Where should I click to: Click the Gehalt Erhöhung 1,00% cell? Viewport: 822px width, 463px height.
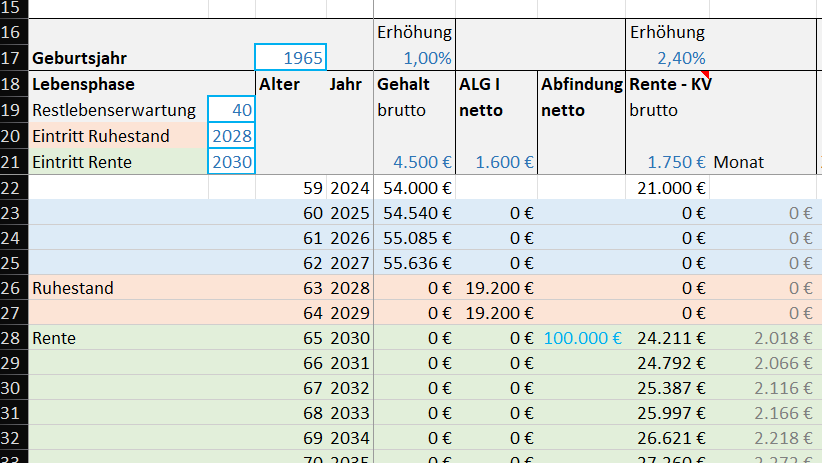(x=414, y=58)
